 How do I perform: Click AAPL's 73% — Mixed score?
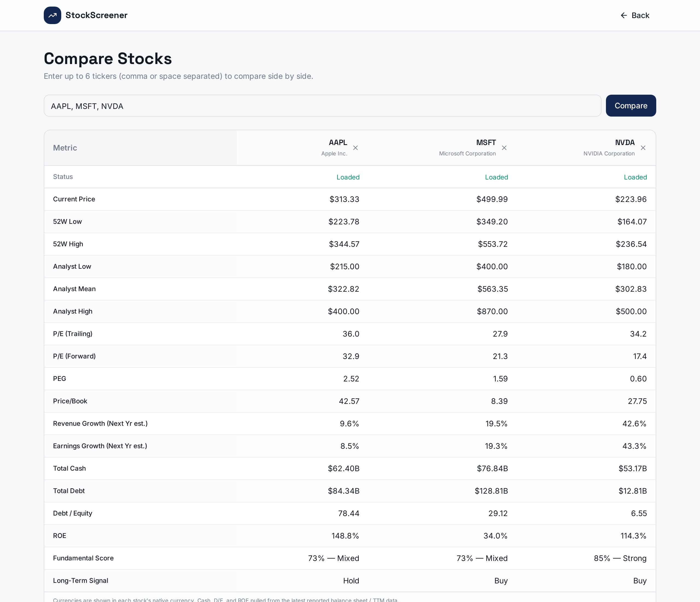pos(333,558)
